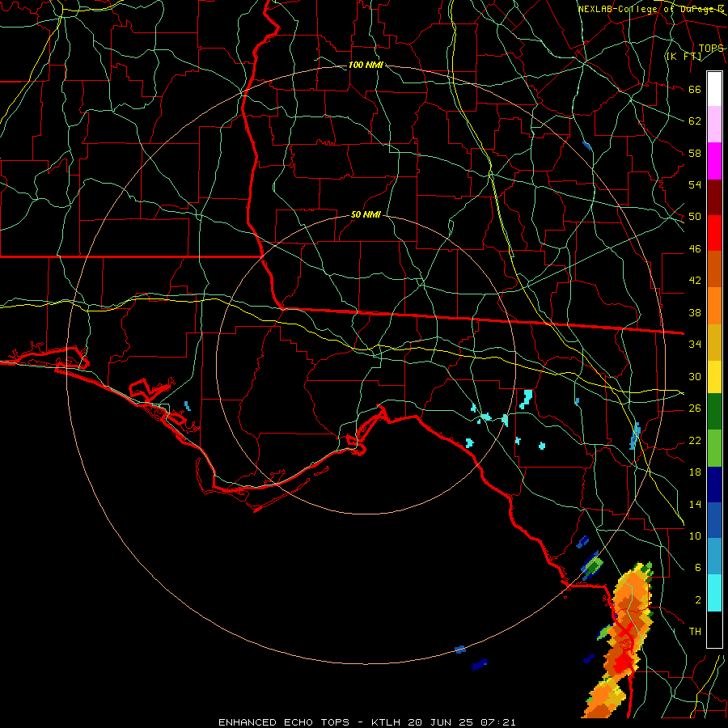The height and width of the screenshot is (728, 728).
Task: Select the 46 legend value
Action: coord(695,249)
